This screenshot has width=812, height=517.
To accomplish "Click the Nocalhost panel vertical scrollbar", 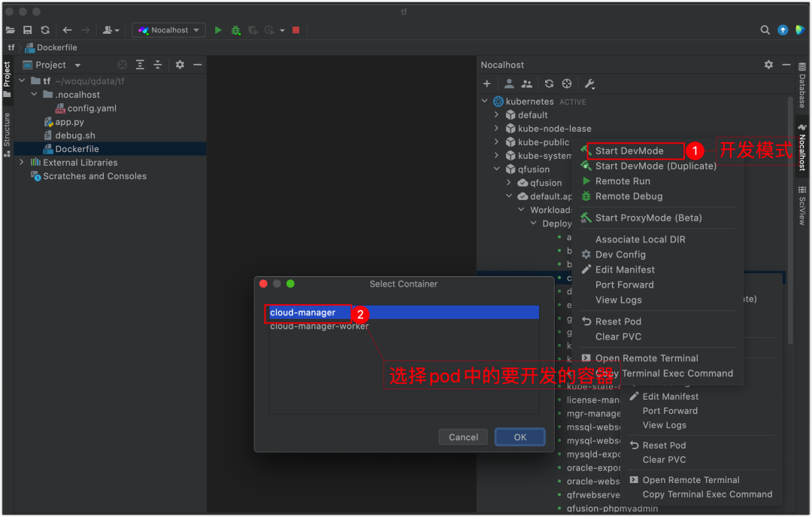I will tap(790, 220).
